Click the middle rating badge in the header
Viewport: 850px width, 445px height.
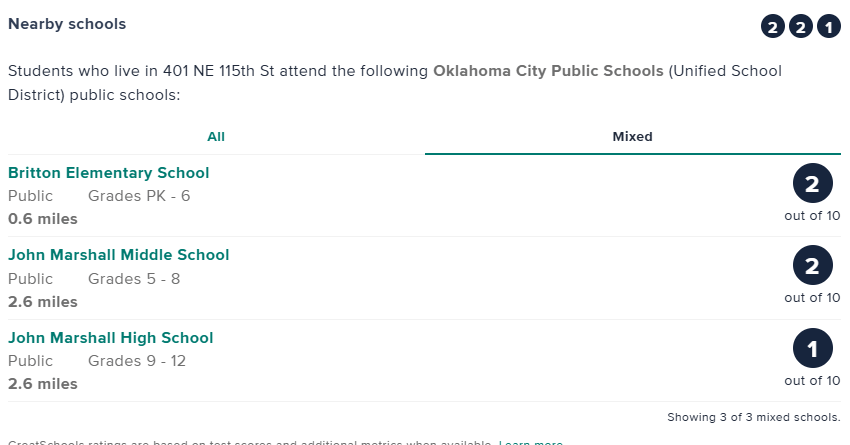[x=801, y=27]
